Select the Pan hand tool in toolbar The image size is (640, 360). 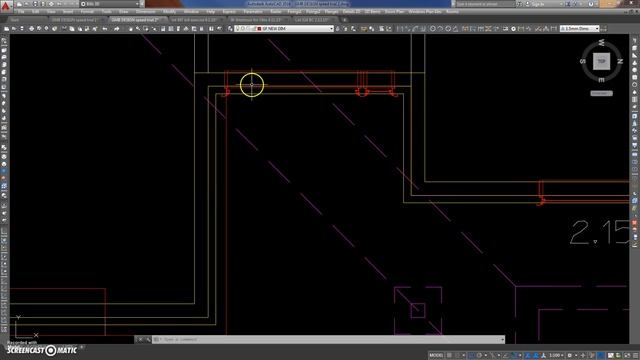coord(131,29)
